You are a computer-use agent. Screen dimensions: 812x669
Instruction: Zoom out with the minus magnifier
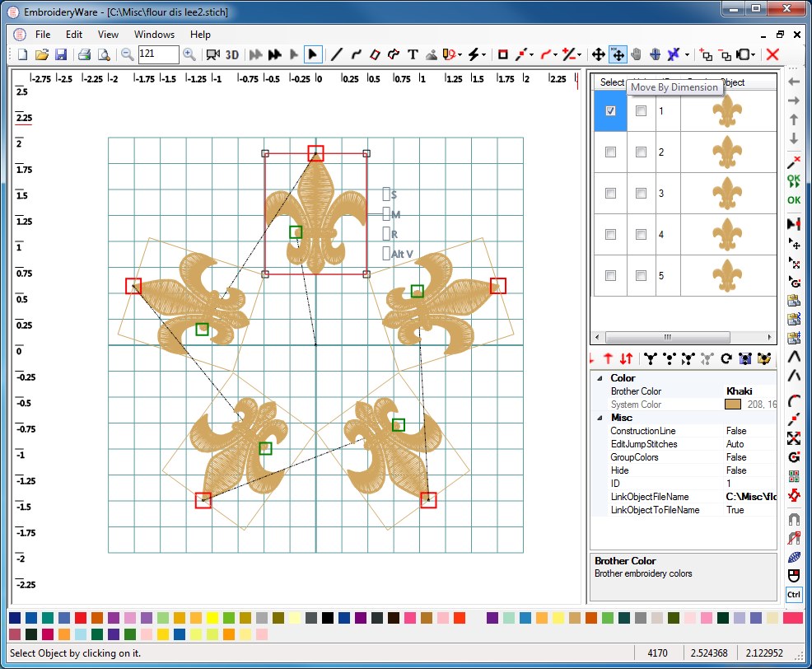tap(127, 54)
